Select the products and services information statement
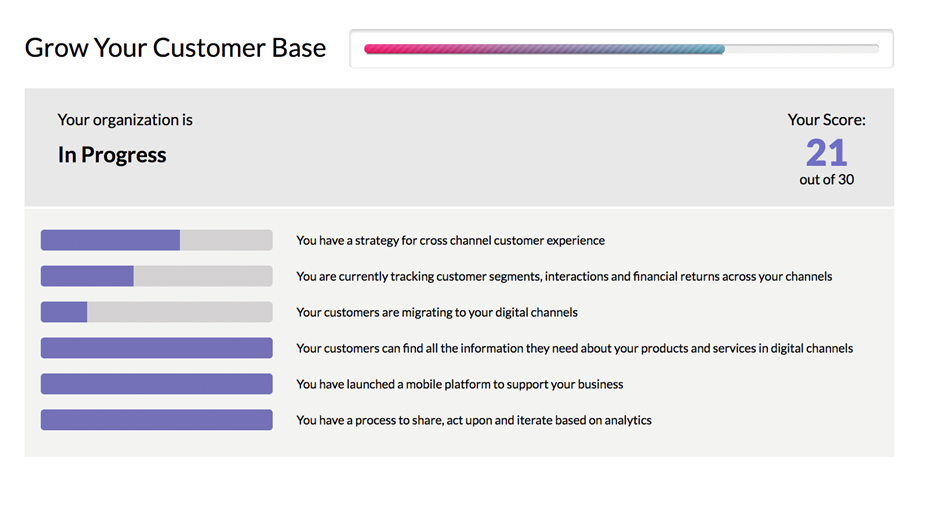The height and width of the screenshot is (508, 936). [574, 348]
